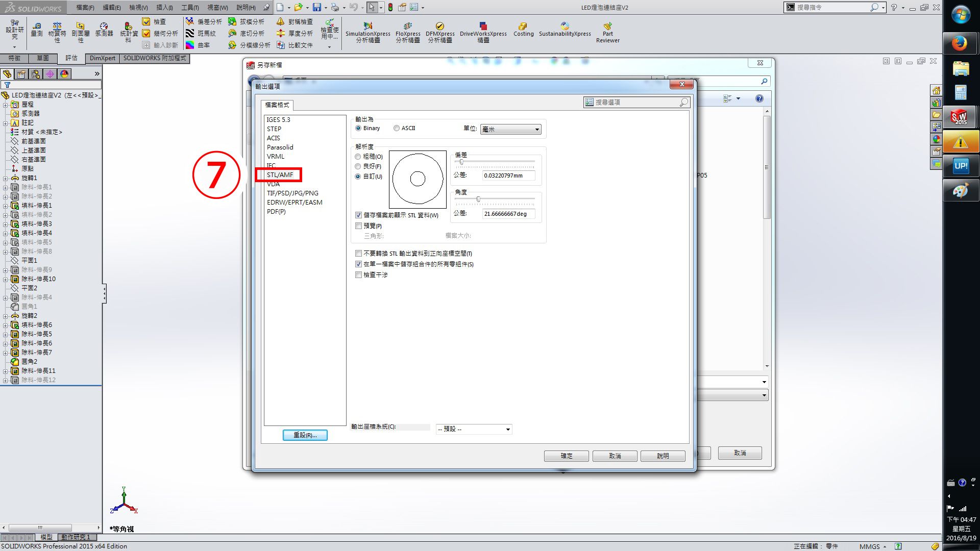
Task: Toggle 在單一檔案中儲存組合件的所有零組件 checkbox
Action: click(359, 264)
